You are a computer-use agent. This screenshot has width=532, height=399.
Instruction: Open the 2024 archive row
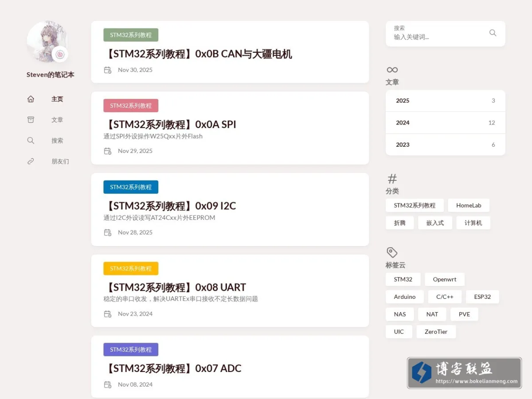[x=446, y=123]
